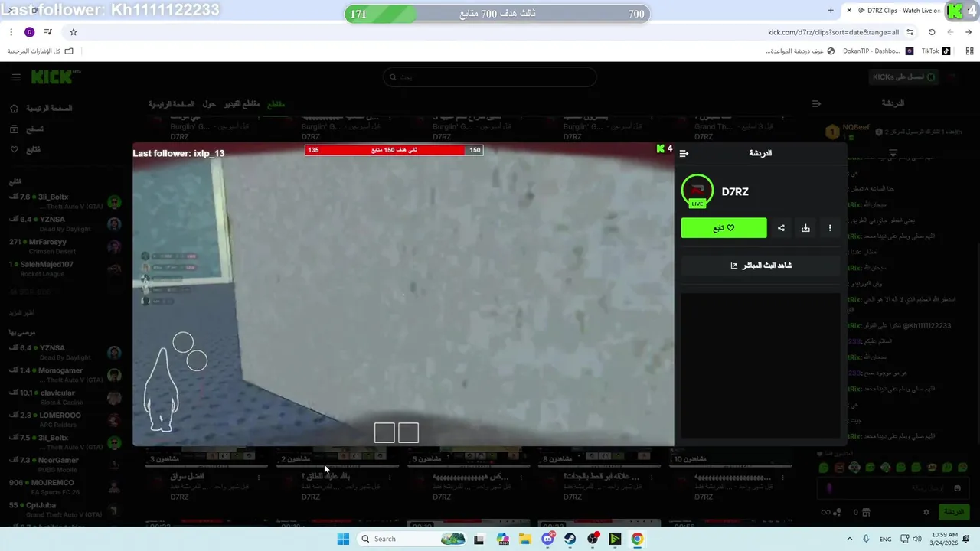The width and height of the screenshot is (980, 551).
Task: Open the D7RZ channel name in clip panel
Action: point(735,192)
